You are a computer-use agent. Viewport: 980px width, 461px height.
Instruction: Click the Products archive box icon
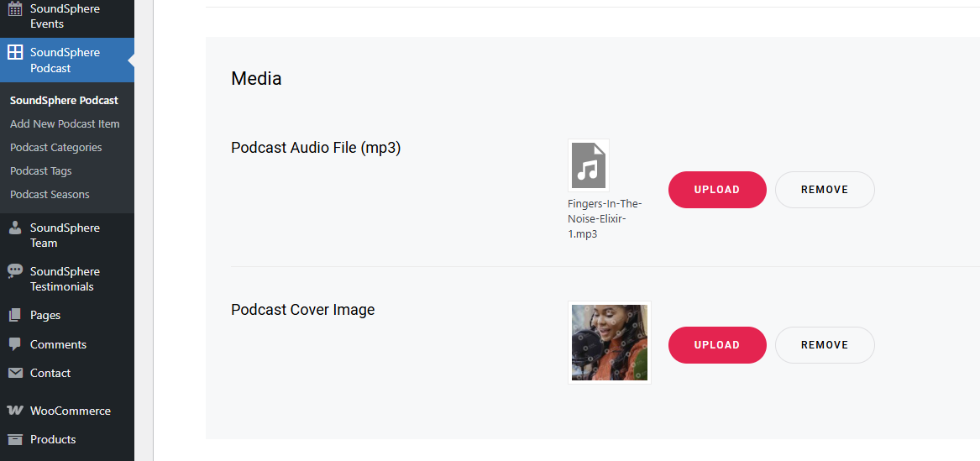tap(15, 440)
